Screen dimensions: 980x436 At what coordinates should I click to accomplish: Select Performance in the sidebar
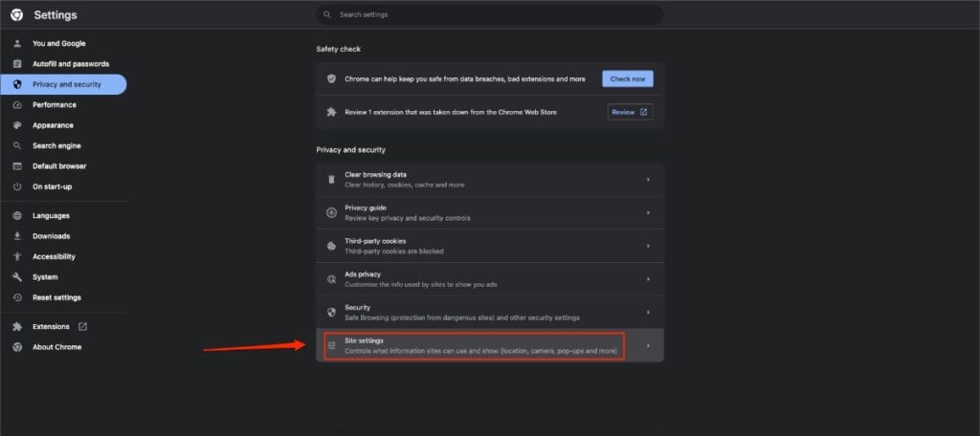(x=55, y=105)
